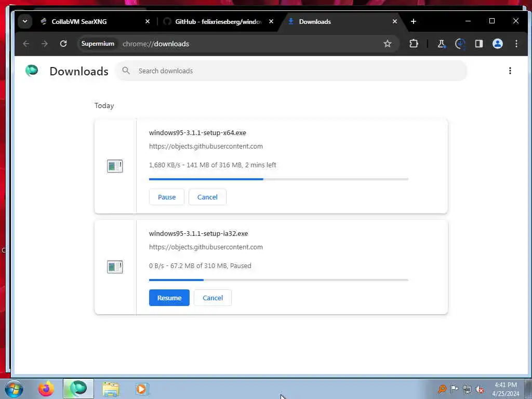Click the ia32 download source URL

tap(206, 247)
